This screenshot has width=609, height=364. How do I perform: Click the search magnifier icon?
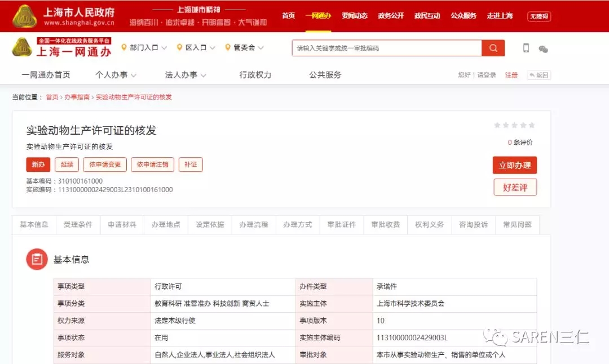tap(492, 48)
